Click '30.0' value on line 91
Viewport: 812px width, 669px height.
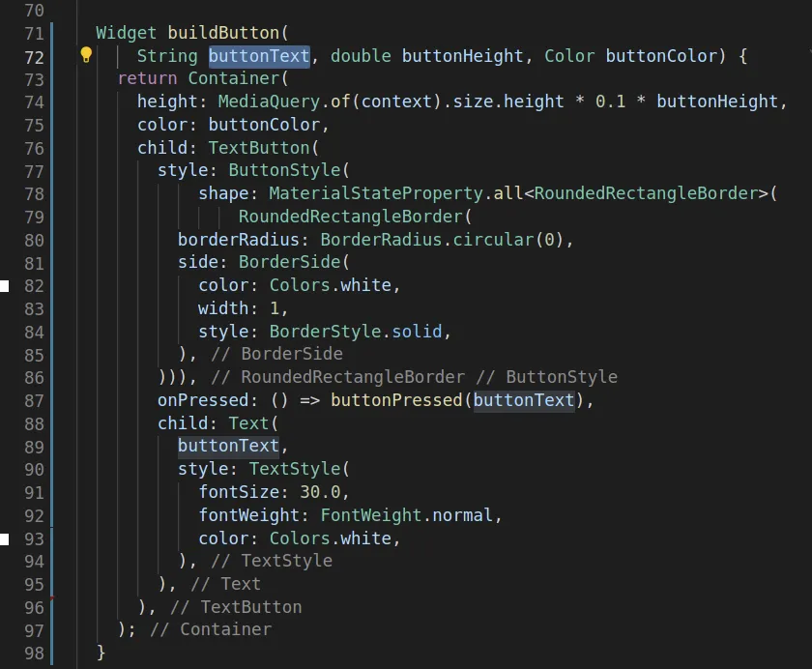pyautogui.click(x=320, y=492)
